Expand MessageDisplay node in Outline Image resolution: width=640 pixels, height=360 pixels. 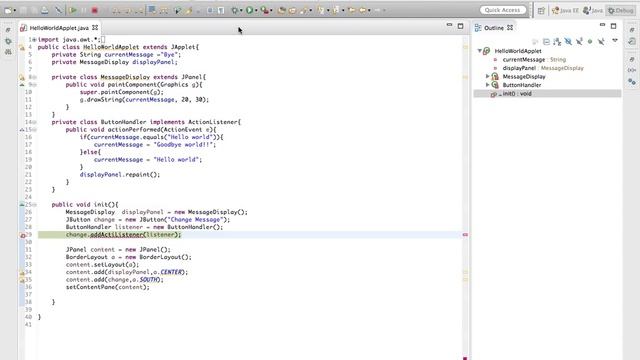coord(487,76)
